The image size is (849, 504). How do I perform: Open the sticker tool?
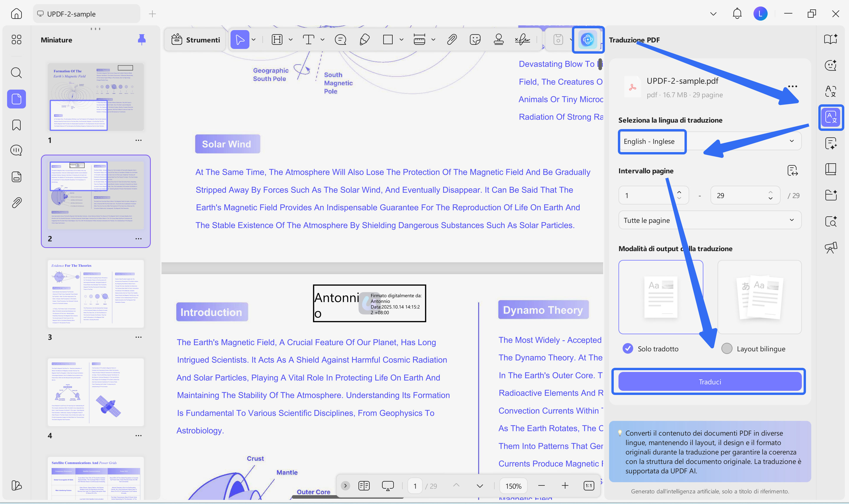point(475,40)
